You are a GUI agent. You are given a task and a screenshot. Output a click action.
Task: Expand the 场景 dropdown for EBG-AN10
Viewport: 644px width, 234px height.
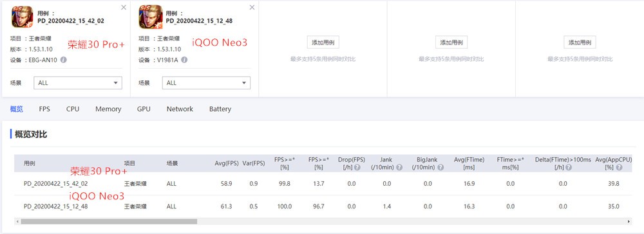[78, 83]
